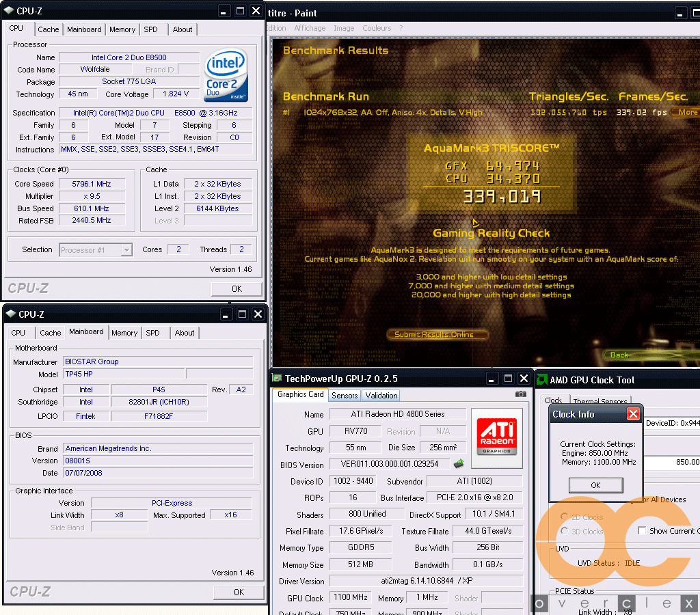Click the GPU-Z Name field
The height and width of the screenshot is (615, 700).
click(x=398, y=414)
